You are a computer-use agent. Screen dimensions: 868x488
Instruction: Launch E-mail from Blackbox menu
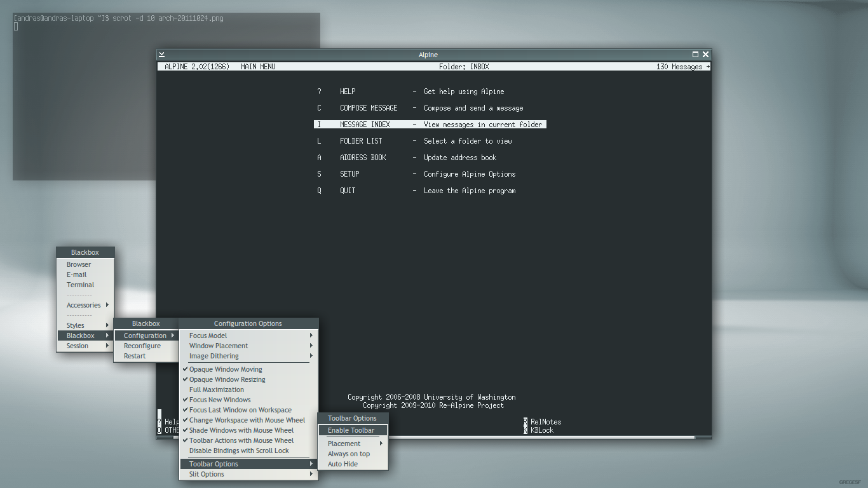[85, 274]
